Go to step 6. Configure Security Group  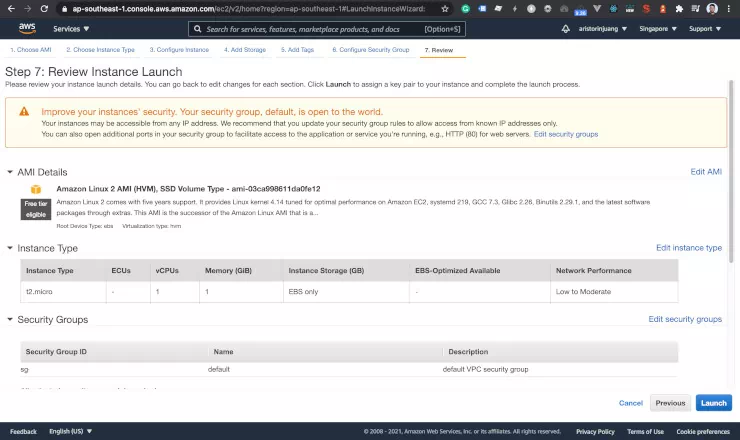pos(370,50)
